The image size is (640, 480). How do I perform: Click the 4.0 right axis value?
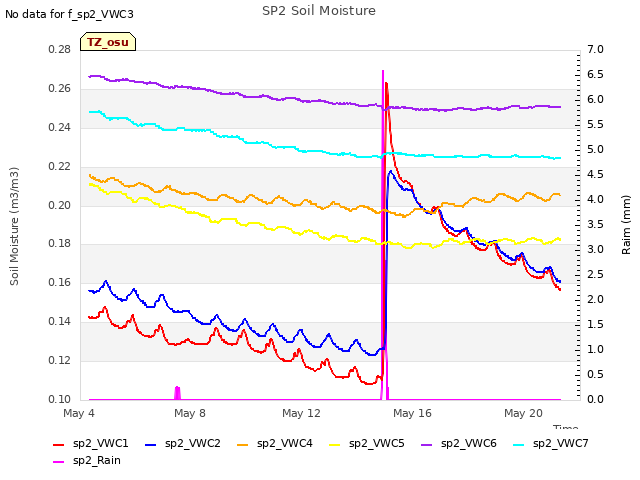(x=596, y=200)
